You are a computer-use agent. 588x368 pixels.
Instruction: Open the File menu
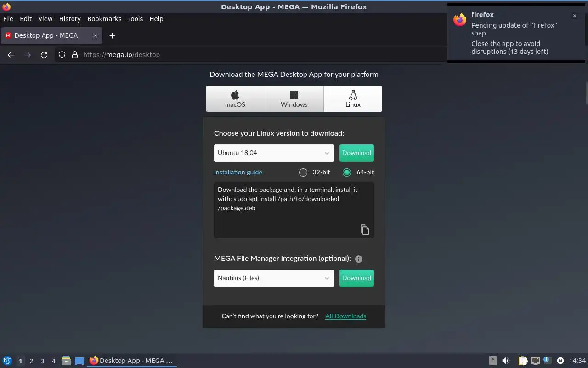coord(8,19)
